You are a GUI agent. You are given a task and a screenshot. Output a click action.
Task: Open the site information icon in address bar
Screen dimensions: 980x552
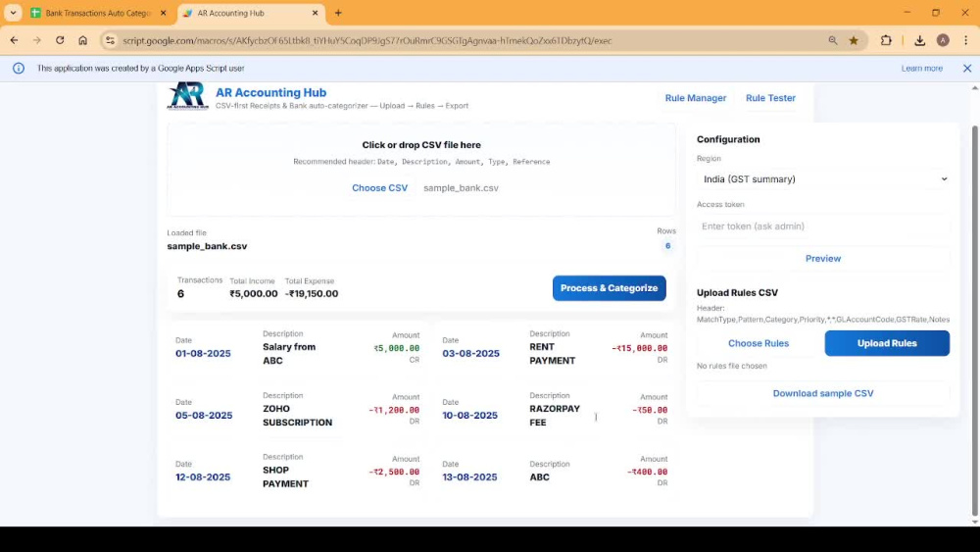[110, 40]
